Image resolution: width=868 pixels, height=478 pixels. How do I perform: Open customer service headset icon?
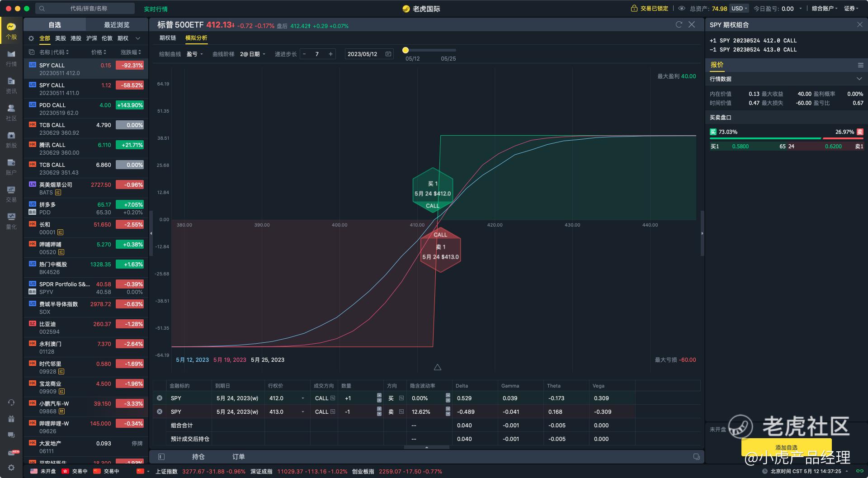11,402
